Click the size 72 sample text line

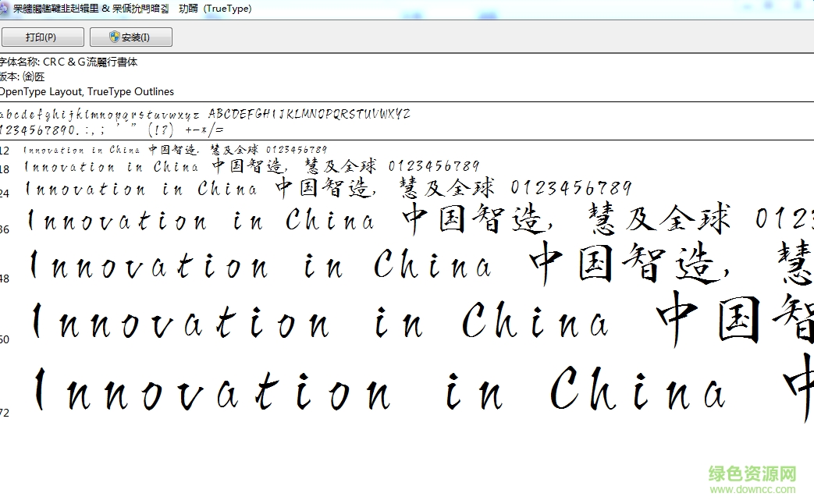(x=423, y=390)
